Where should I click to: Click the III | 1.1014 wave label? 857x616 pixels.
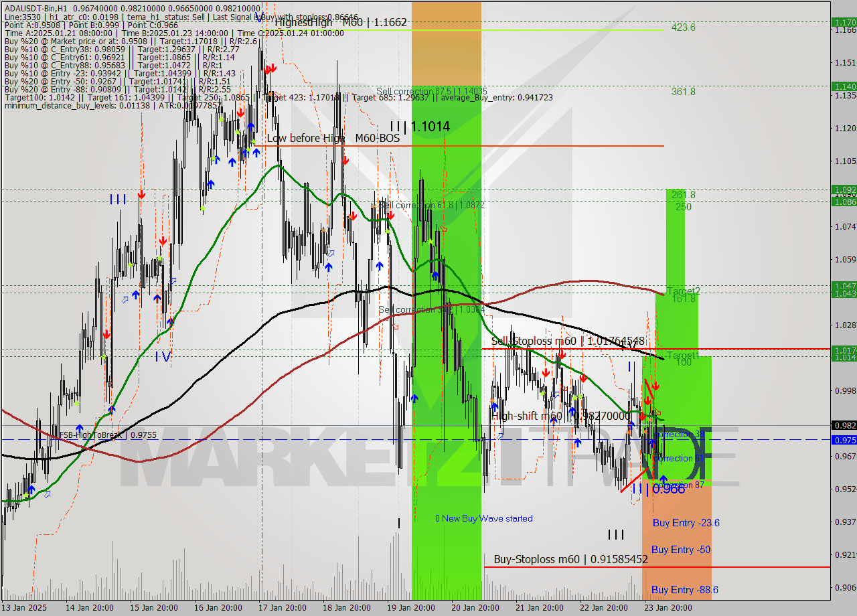coord(420,126)
